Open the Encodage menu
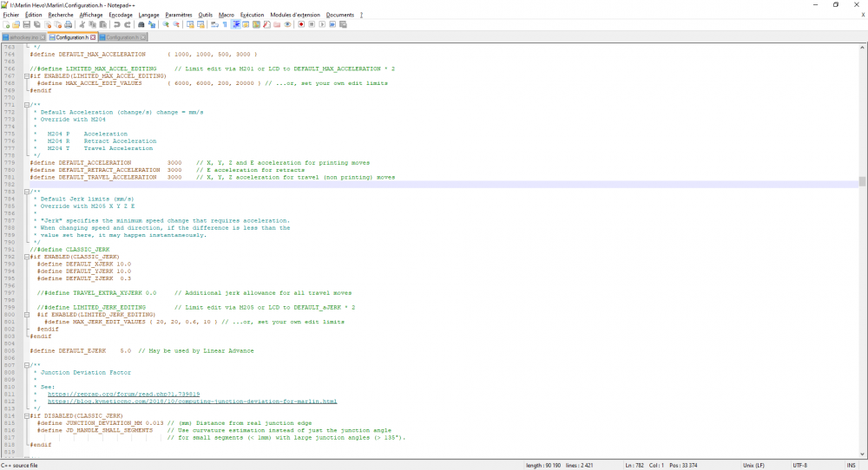Viewport: 868px width, 470px height. (121, 15)
